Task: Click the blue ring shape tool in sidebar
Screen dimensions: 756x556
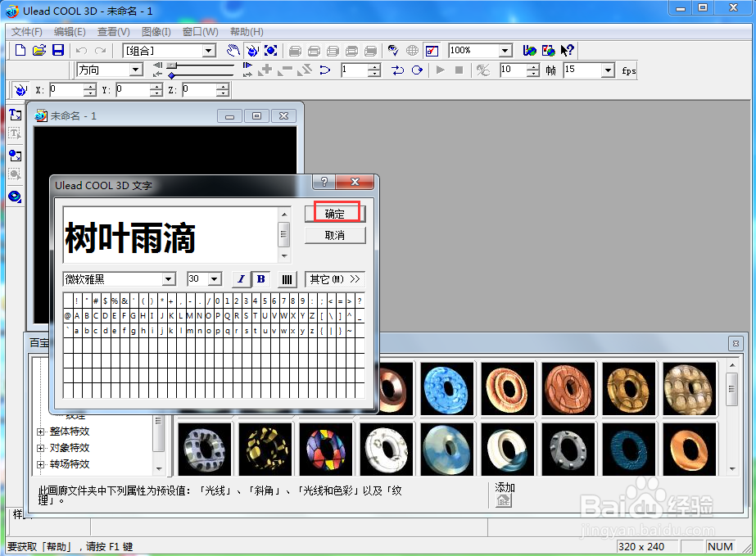Action: pyautogui.click(x=15, y=197)
